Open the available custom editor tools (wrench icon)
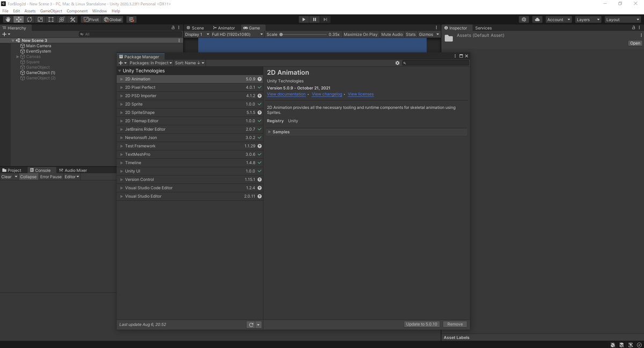Image resolution: width=644 pixels, height=348 pixels. (73, 19)
